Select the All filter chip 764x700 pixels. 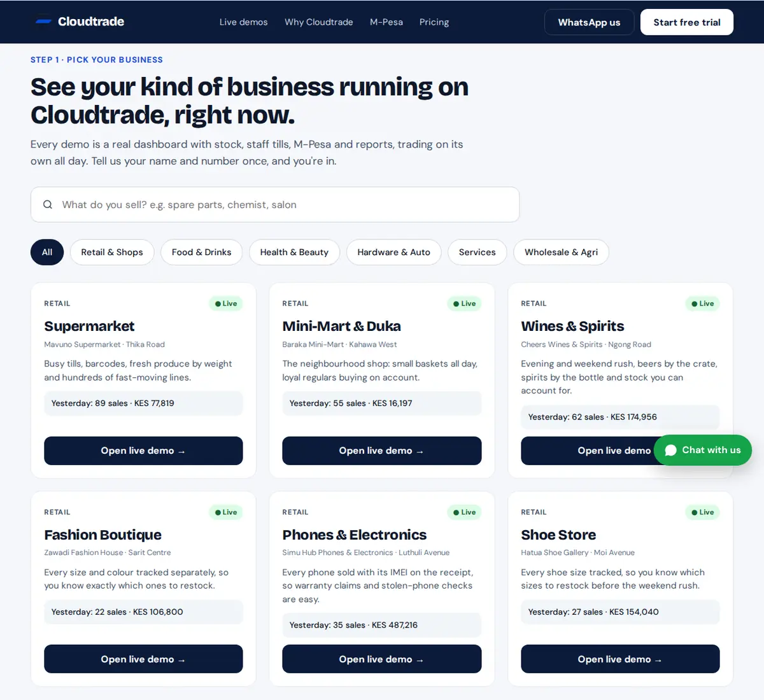[x=47, y=252]
